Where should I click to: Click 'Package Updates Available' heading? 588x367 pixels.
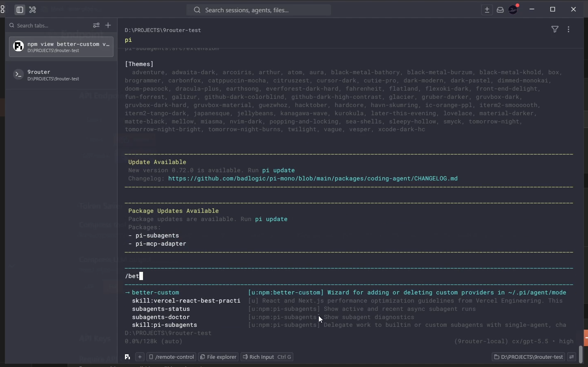tap(174, 211)
